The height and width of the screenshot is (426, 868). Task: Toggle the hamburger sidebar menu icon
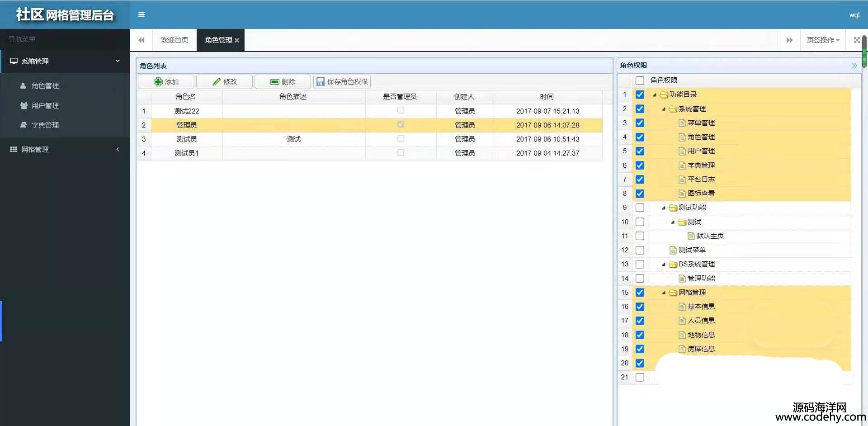[142, 14]
